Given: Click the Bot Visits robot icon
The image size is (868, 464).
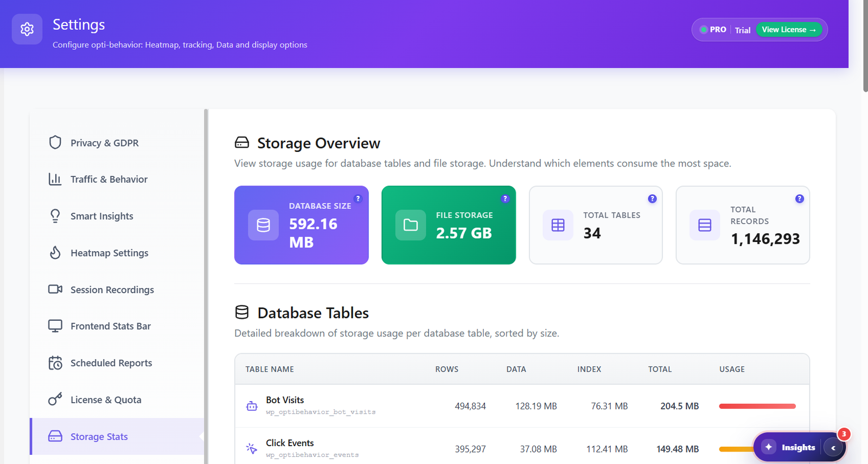Looking at the screenshot, I should [252, 406].
